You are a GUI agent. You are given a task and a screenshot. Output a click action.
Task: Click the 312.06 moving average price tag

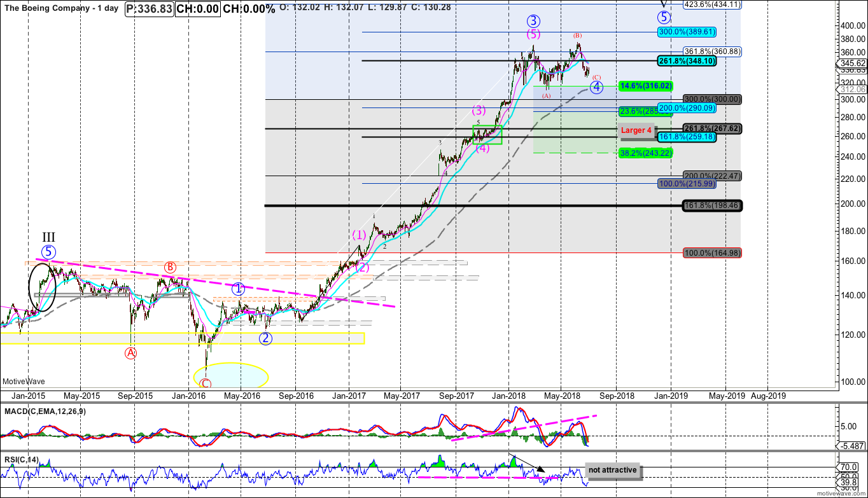pyautogui.click(x=853, y=90)
